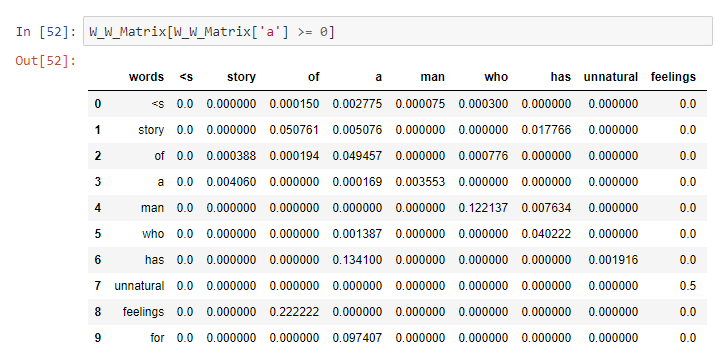Click row index 5
Viewport: 728px width, 360px height.
(x=98, y=234)
